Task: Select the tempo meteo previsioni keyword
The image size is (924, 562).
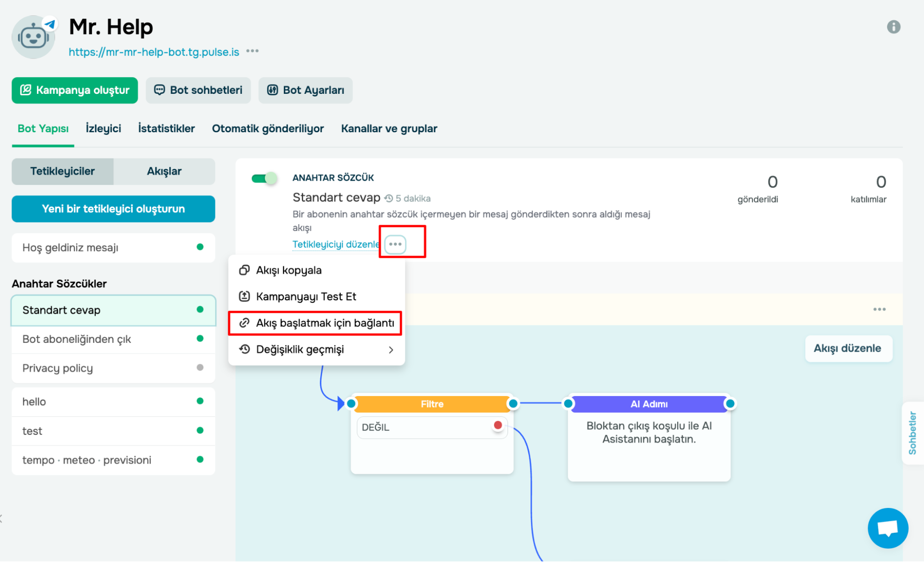Action: (x=86, y=459)
